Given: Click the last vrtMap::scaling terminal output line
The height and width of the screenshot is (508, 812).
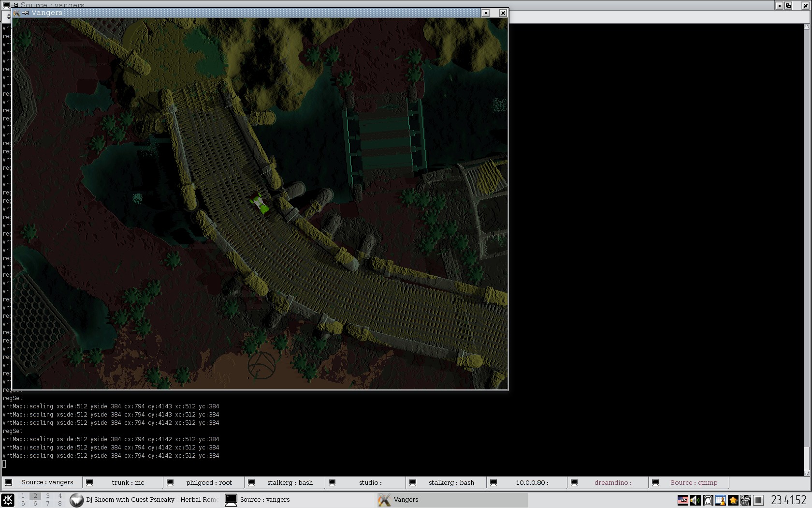Looking at the screenshot, I should pyautogui.click(x=111, y=456).
